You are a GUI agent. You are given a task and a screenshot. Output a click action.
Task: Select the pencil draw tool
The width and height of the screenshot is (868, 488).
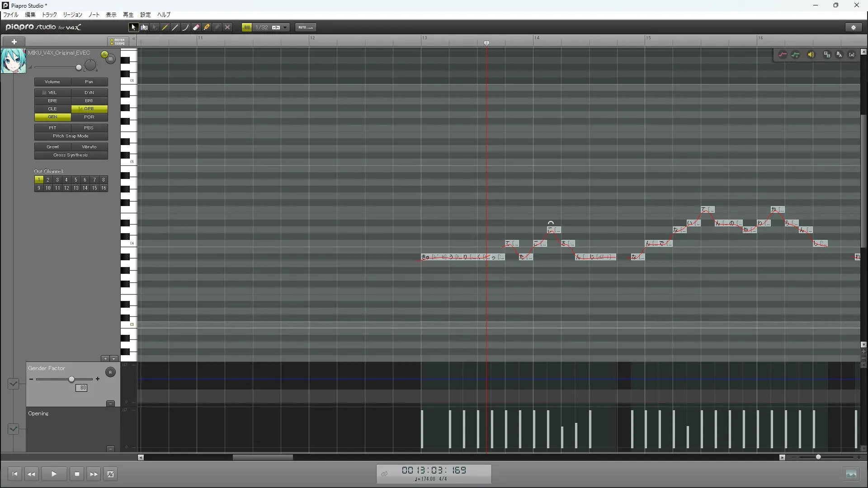coord(165,28)
